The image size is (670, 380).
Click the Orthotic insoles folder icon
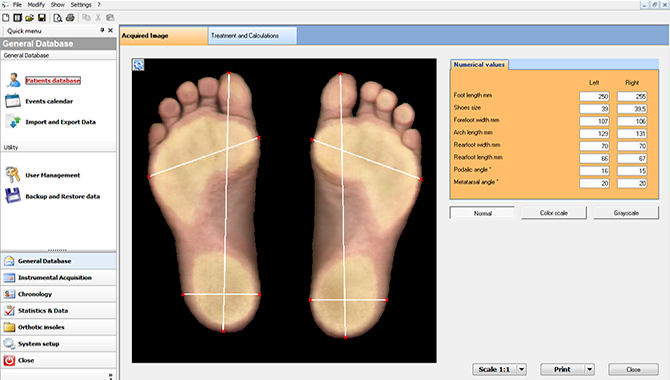9,327
